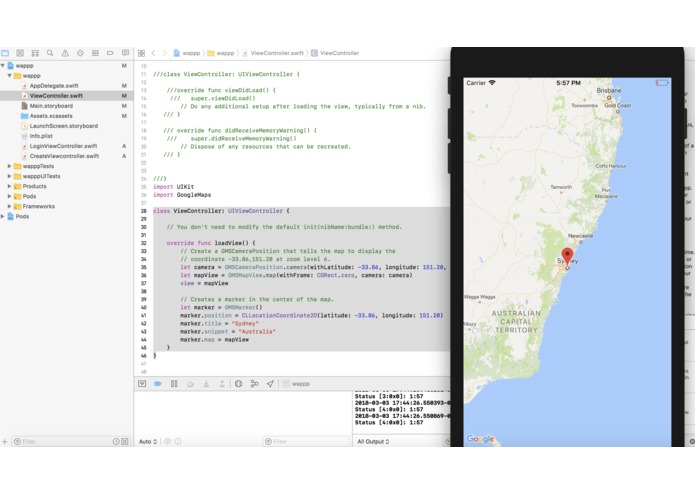Image resolution: width=695 pixels, height=494 pixels.
Task: Toggle recent files filter clock icon
Action: coord(116,442)
